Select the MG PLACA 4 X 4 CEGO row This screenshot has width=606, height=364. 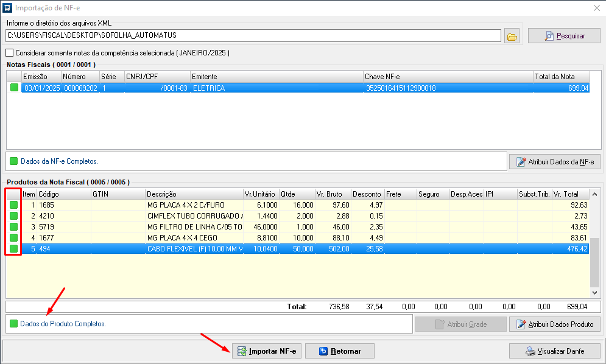(194, 237)
